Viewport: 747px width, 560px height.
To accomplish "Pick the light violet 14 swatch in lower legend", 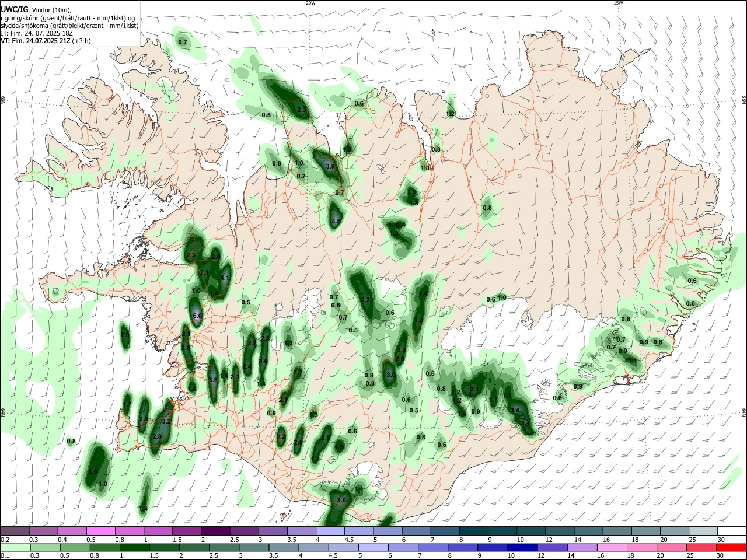I will point(582,547).
